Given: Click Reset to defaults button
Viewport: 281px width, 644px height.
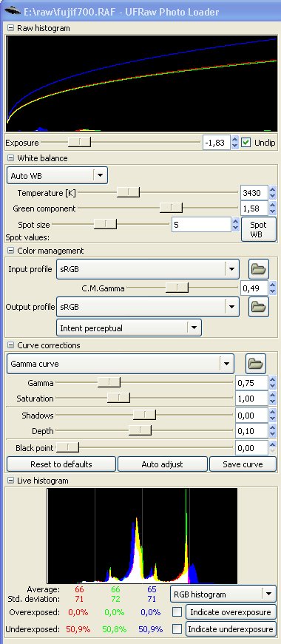Looking at the screenshot, I should click(x=61, y=464).
